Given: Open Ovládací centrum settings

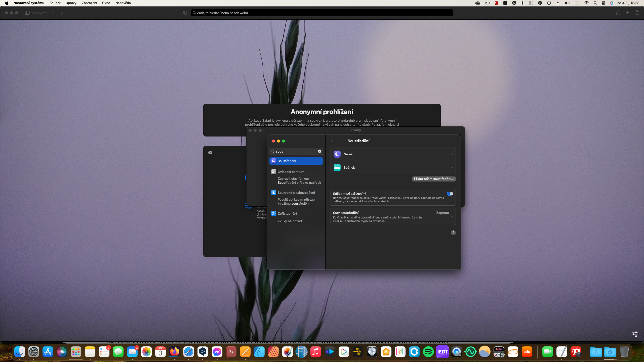Looking at the screenshot, I should tap(291, 172).
